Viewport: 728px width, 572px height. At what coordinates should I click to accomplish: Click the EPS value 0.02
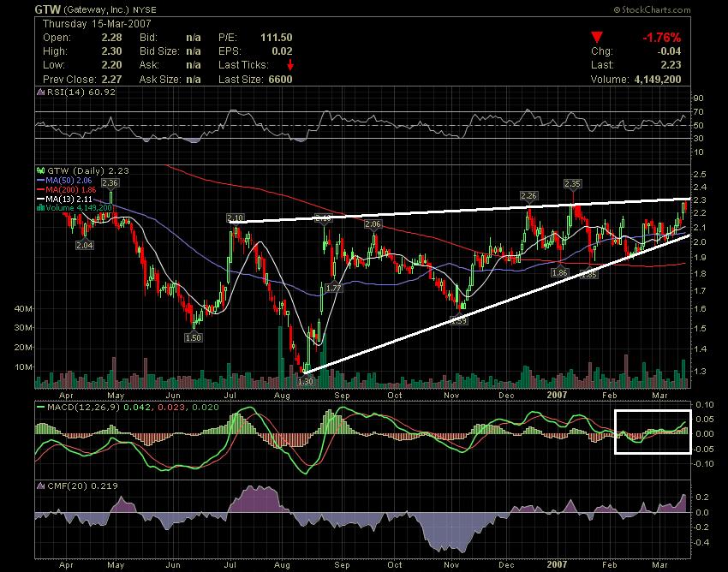point(283,51)
